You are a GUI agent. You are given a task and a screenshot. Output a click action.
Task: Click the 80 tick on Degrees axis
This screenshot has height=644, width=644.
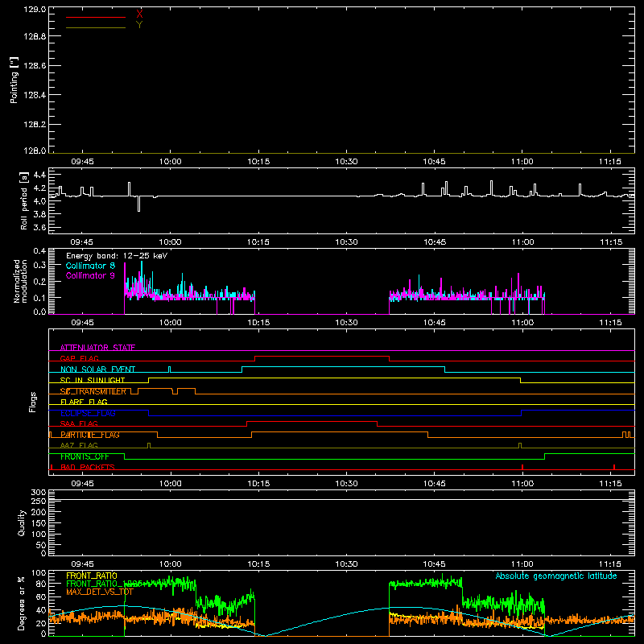[x=41, y=584]
